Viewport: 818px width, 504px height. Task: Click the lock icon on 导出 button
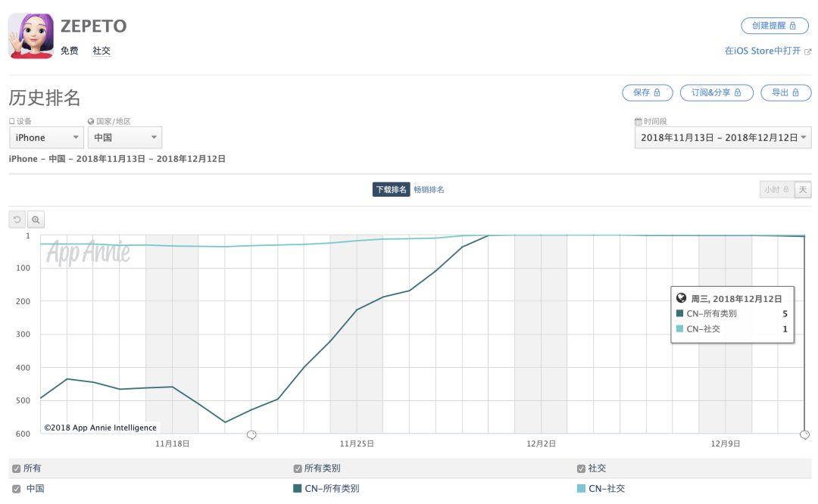[x=795, y=93]
